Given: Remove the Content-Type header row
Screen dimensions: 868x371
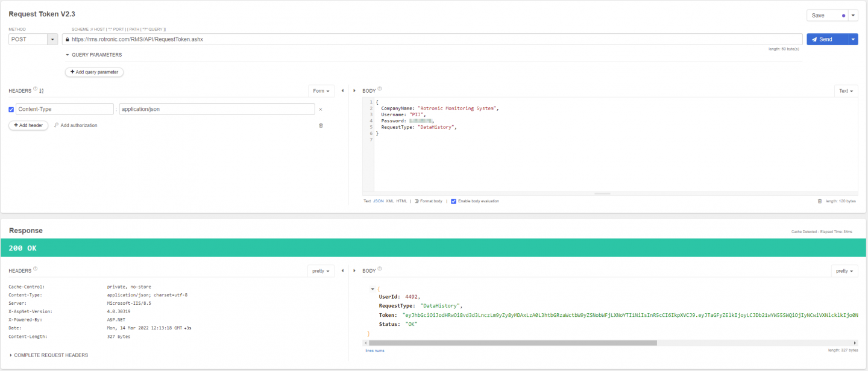Looking at the screenshot, I should 321,109.
